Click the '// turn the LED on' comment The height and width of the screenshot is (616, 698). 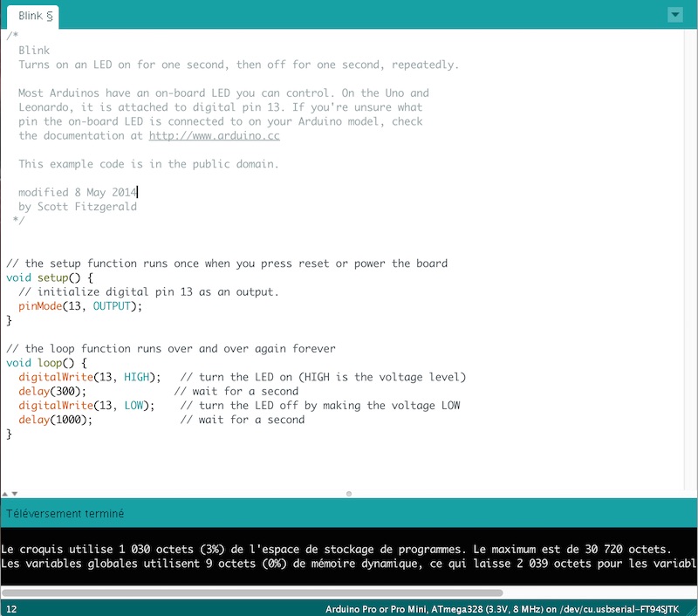coord(323,377)
